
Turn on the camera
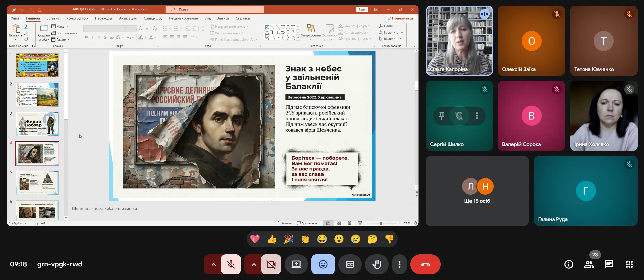[271, 264]
